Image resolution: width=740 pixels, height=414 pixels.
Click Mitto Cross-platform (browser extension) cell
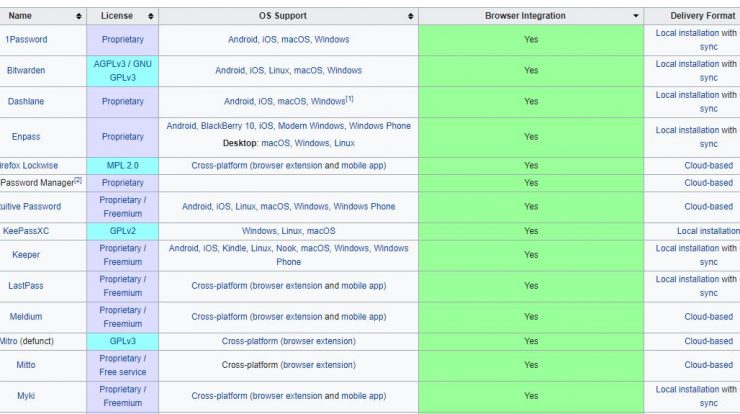289,365
